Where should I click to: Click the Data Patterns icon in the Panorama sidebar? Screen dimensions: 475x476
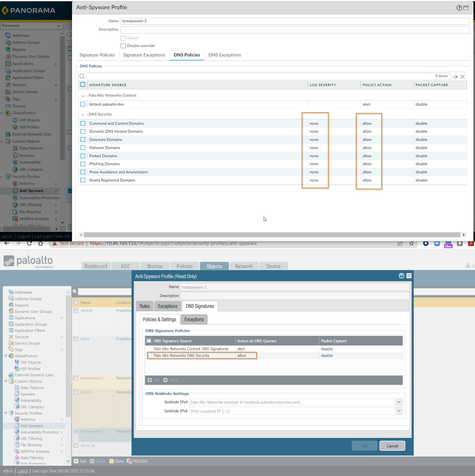(x=15, y=148)
